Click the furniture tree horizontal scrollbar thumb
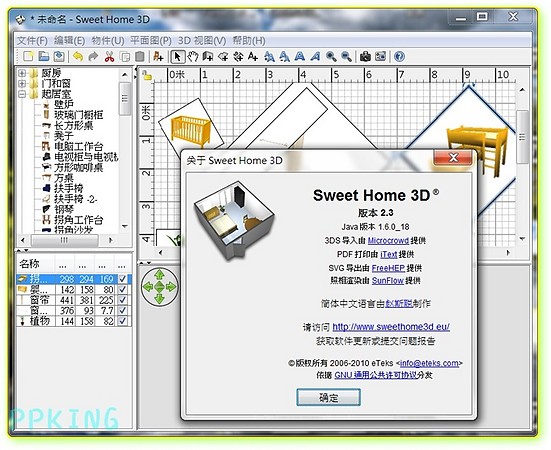This screenshot has height=450, width=551. 64,240
